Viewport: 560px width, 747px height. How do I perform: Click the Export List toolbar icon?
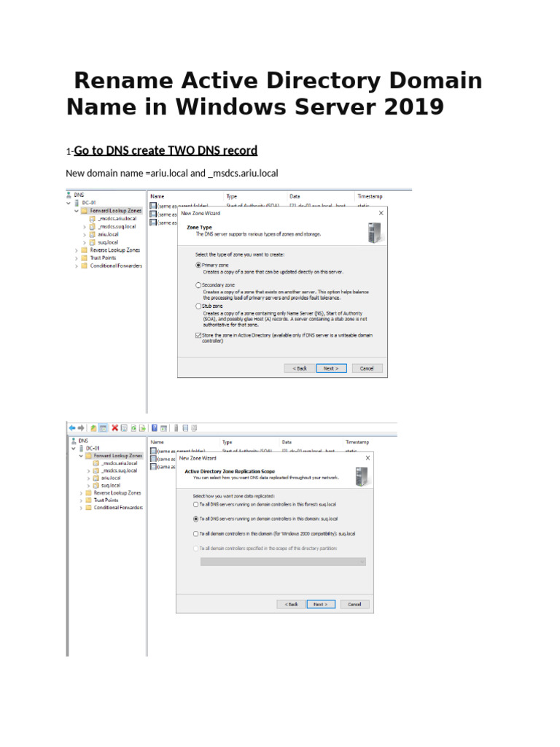(142, 428)
